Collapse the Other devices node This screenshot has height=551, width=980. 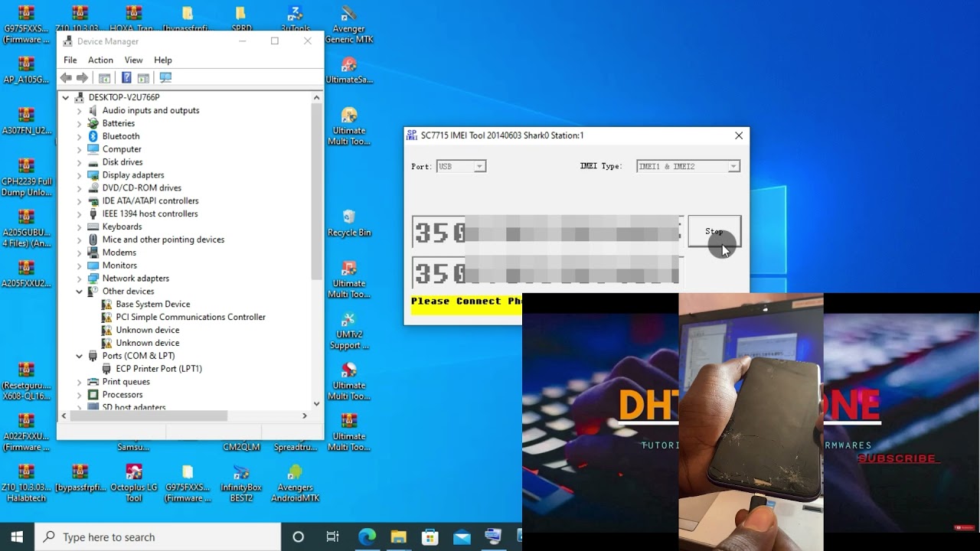(x=79, y=292)
